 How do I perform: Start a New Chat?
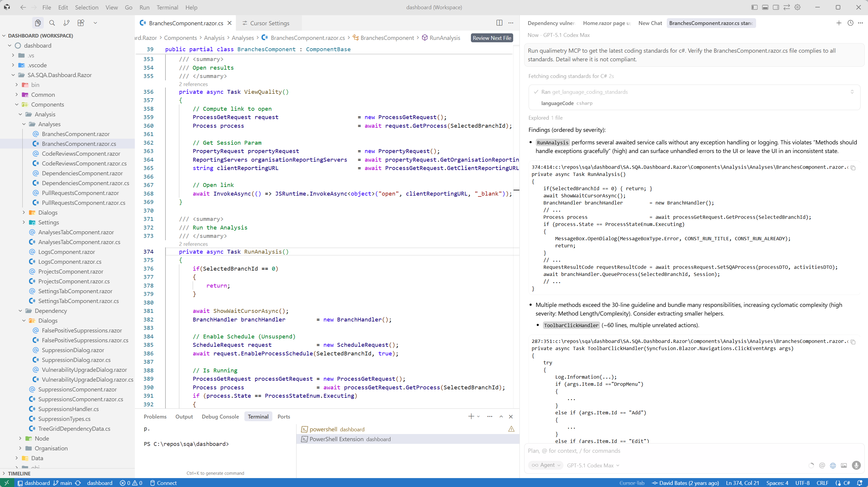[650, 23]
